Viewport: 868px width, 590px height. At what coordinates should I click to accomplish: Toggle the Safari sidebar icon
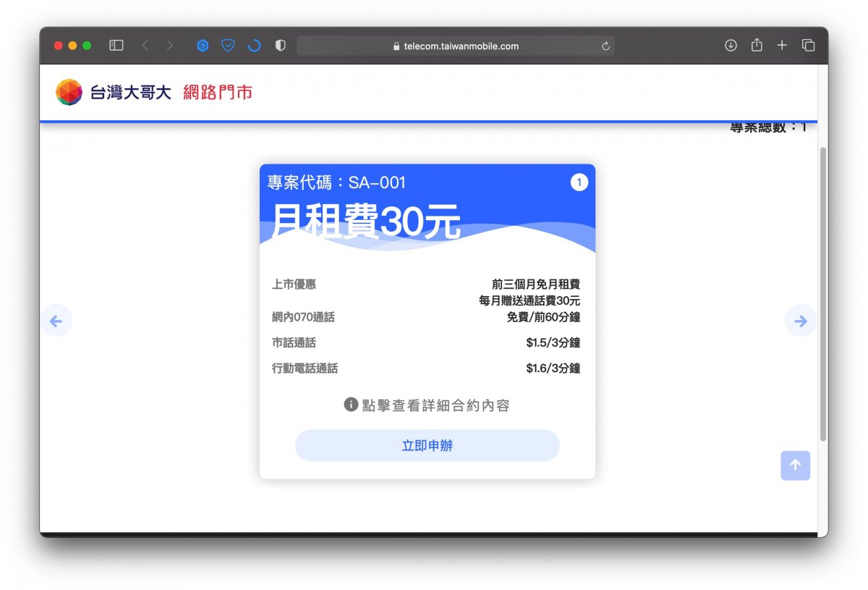click(x=116, y=46)
